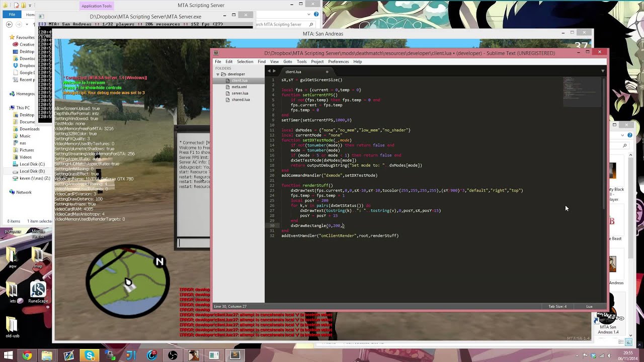Open the Find menu in Sublime Text
The image size is (644, 362).
tap(262, 62)
